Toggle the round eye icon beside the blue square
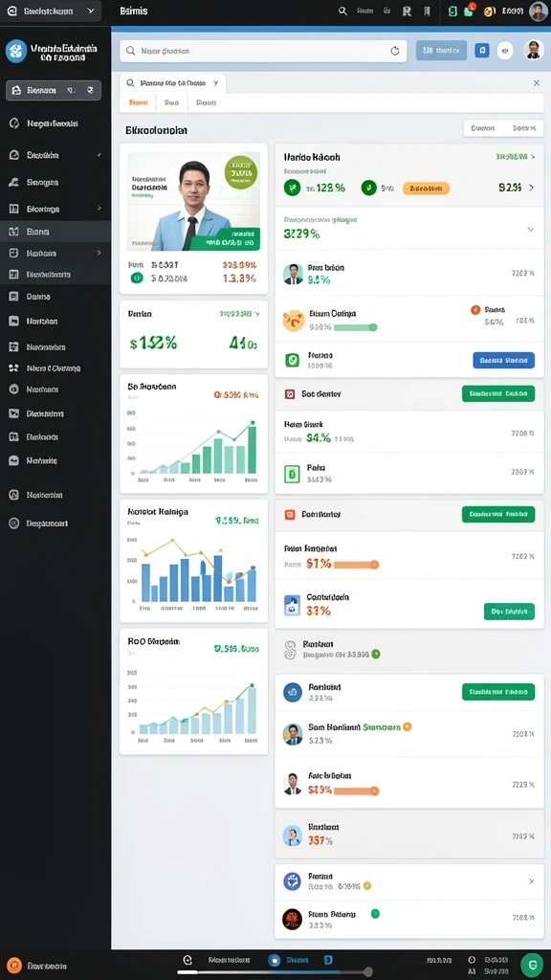Image resolution: width=551 pixels, height=980 pixels. [x=505, y=52]
